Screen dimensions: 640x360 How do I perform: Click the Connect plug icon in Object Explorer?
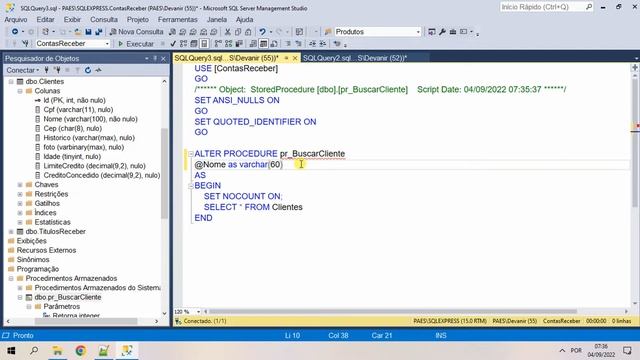pos(47,70)
